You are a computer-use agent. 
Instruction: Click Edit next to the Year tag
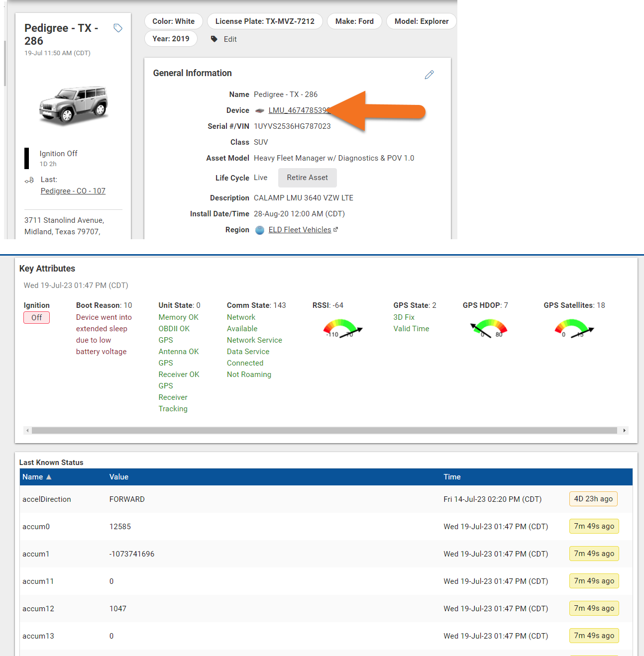230,39
